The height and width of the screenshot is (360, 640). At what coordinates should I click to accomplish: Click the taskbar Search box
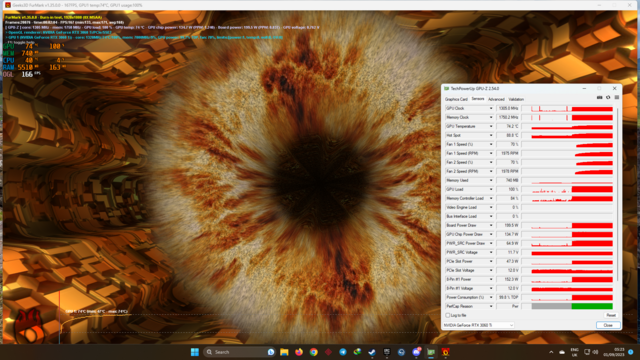tap(239, 352)
